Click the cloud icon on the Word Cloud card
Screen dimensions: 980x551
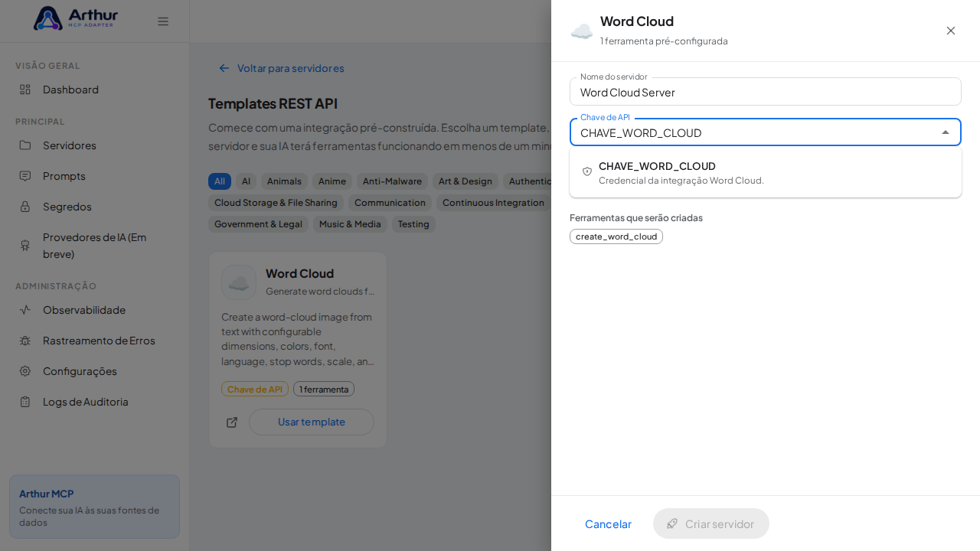(x=239, y=282)
